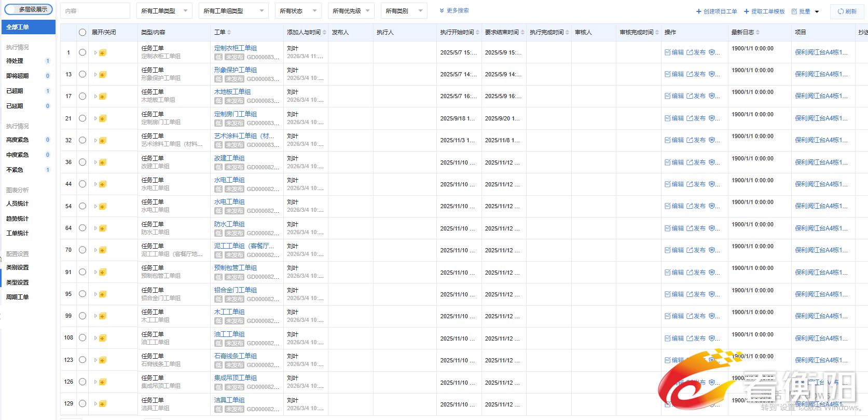Select the header select-all radio circle
Image resolution: width=868 pixels, height=420 pixels.
pos(82,32)
